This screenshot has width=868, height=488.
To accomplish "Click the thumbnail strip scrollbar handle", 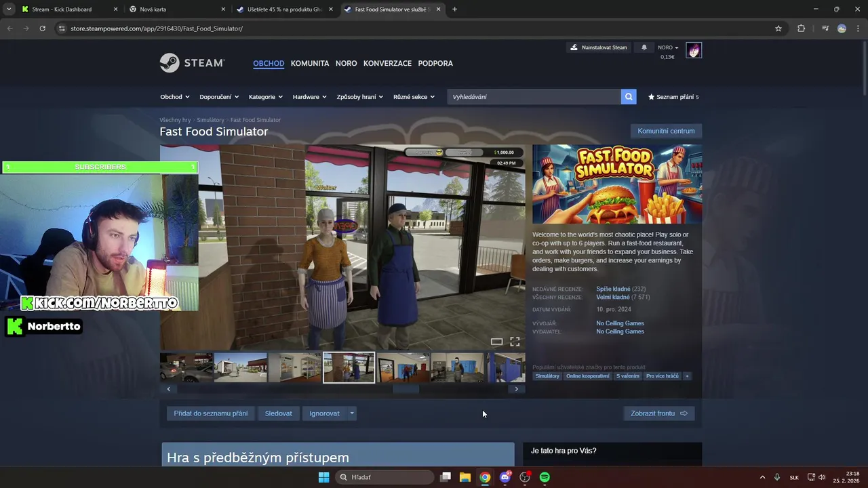I will point(406,389).
